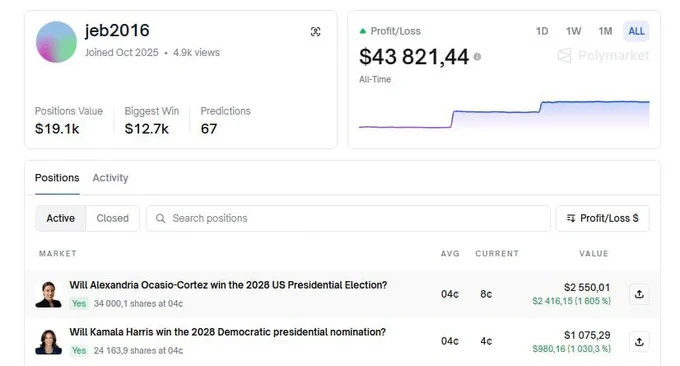The height and width of the screenshot is (366, 680).
Task: Focus the Search positions field
Action: 348,218
